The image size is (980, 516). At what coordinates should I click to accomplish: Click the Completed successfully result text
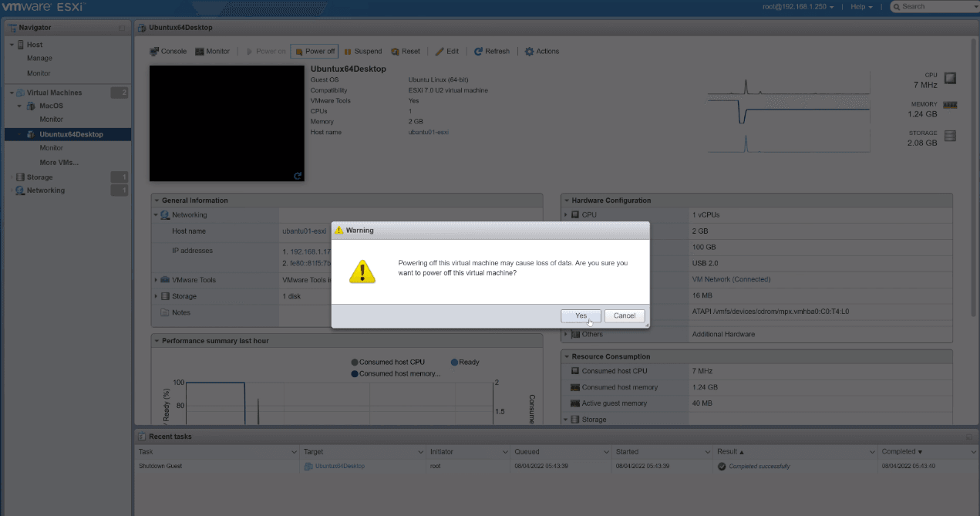click(759, 467)
